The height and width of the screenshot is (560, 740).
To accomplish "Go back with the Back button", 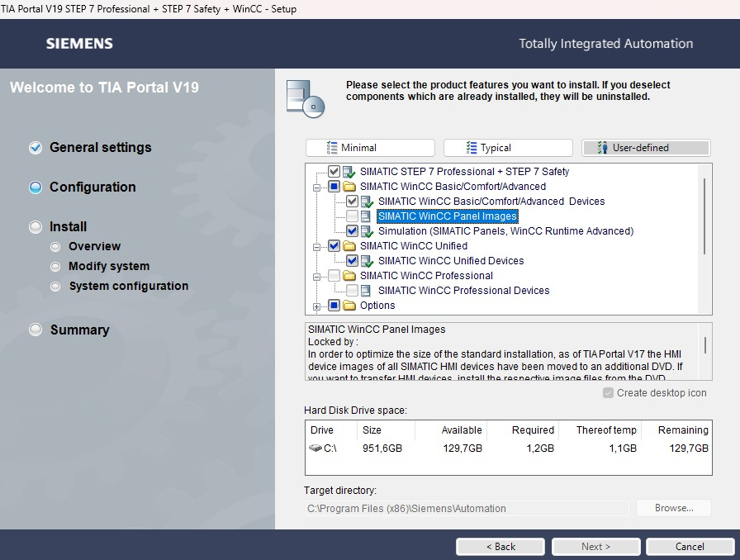I will coord(500,547).
